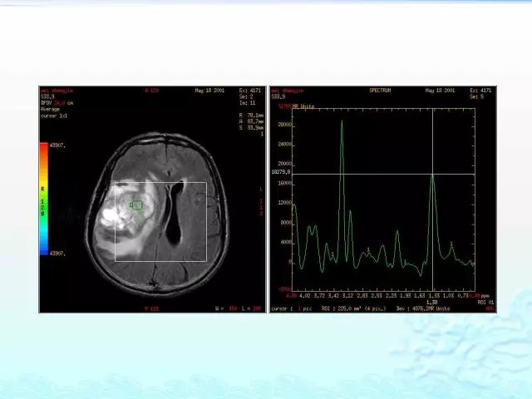Click the 'cursor 1x1' text on MRI
Screen dimensions: 532x399
point(54,116)
